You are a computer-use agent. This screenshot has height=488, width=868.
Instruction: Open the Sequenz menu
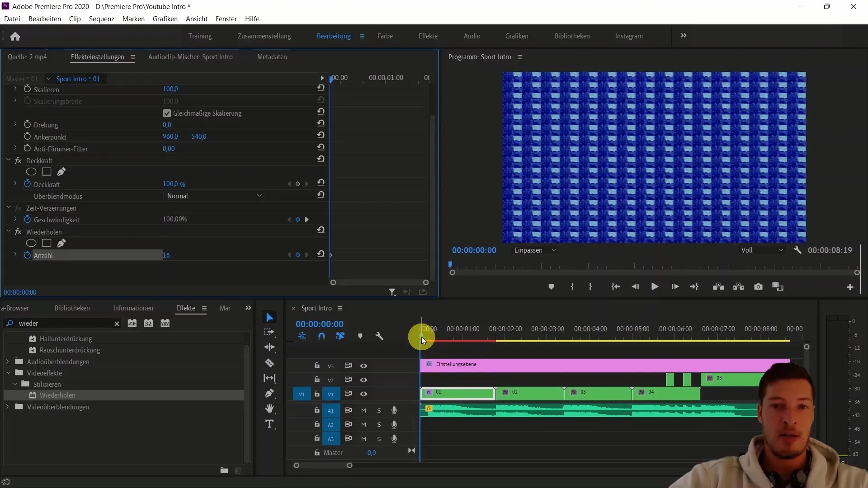coord(101,19)
